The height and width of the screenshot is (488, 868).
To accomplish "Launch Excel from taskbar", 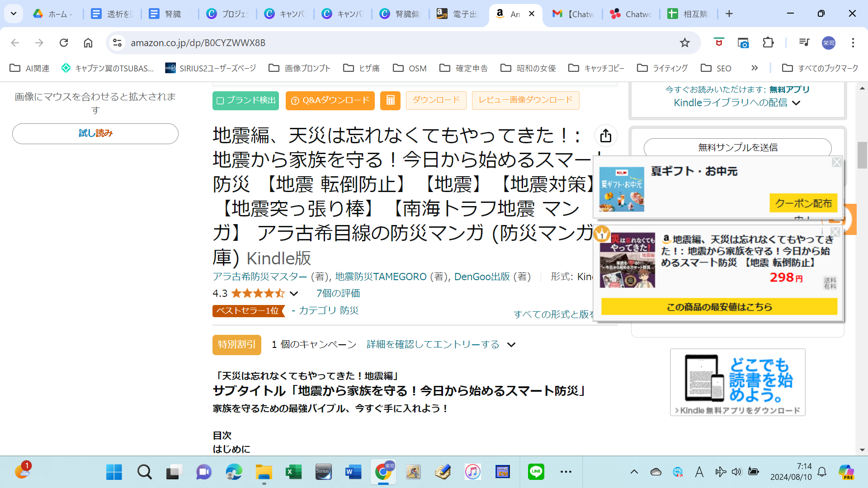I will [x=293, y=472].
